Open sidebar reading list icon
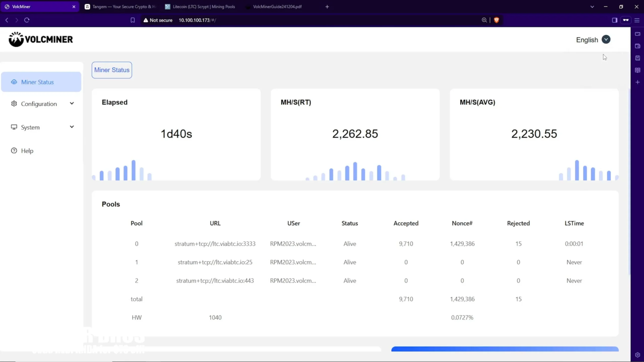The width and height of the screenshot is (644, 362). coord(637,70)
